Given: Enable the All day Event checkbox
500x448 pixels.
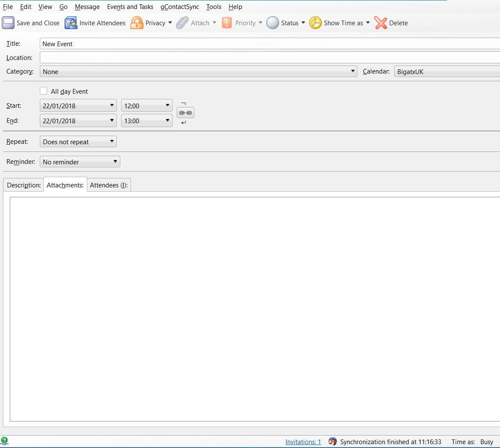Looking at the screenshot, I should point(44,91).
